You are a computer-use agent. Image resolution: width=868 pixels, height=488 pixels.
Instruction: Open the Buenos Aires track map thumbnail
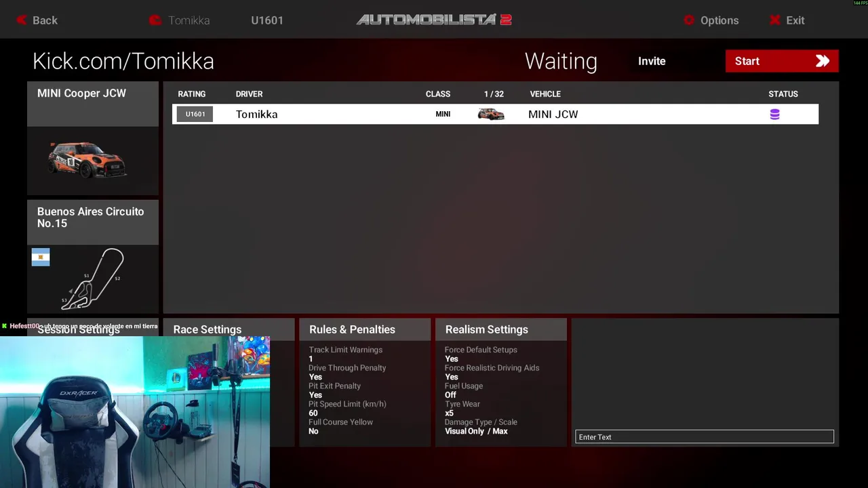93,279
